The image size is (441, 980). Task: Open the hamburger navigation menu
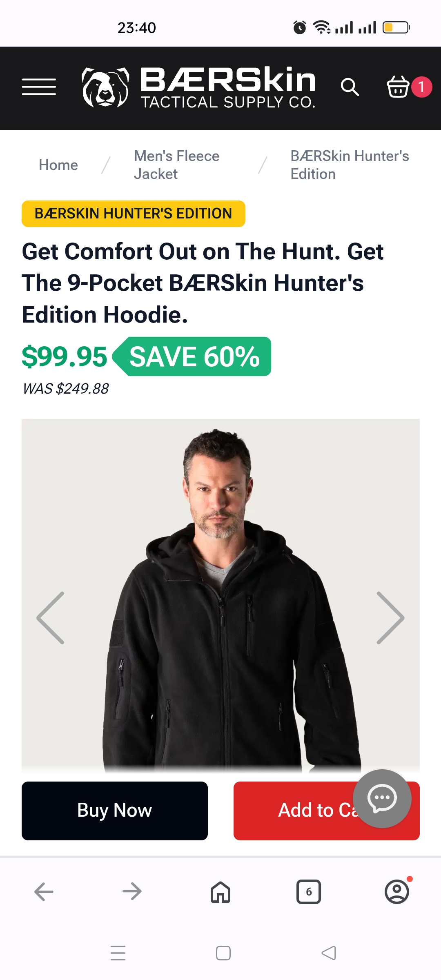[x=39, y=87]
